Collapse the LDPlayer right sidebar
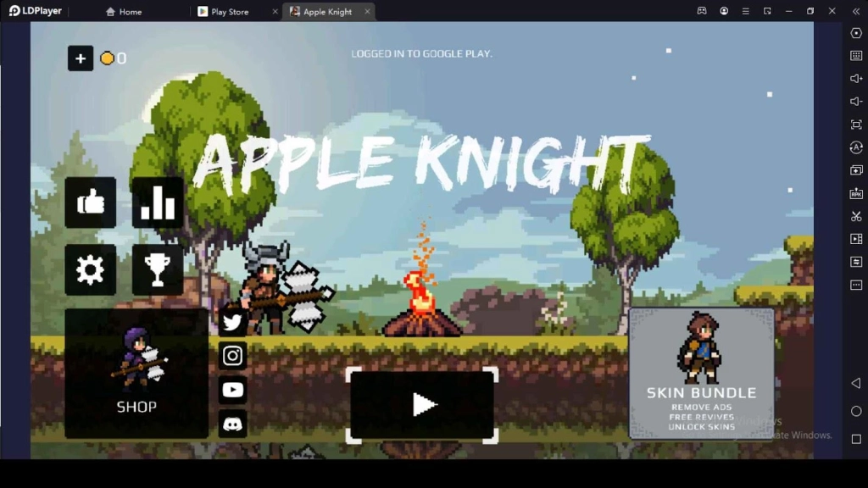Image resolution: width=868 pixels, height=488 pixels. [x=856, y=11]
